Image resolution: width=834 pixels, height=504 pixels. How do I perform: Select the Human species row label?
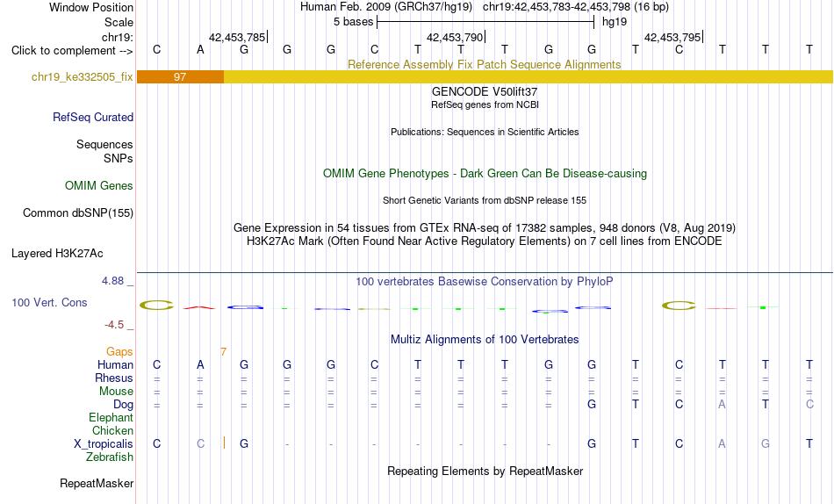[115, 365]
